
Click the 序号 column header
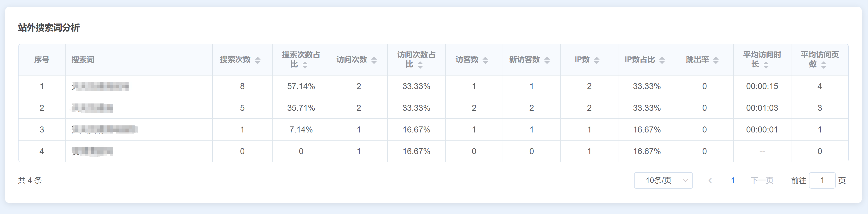click(42, 60)
